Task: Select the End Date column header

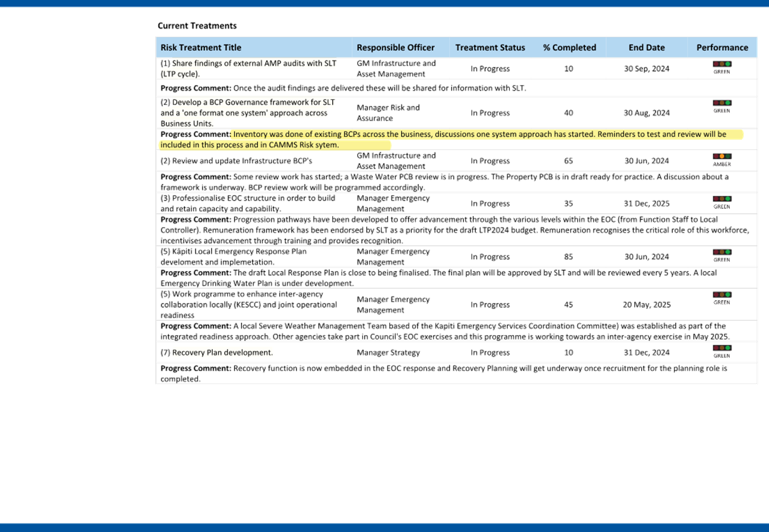Action: click(646, 48)
